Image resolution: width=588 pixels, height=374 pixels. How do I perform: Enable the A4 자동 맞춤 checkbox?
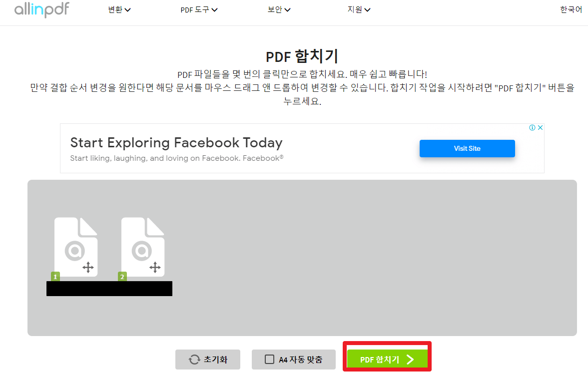(269, 360)
